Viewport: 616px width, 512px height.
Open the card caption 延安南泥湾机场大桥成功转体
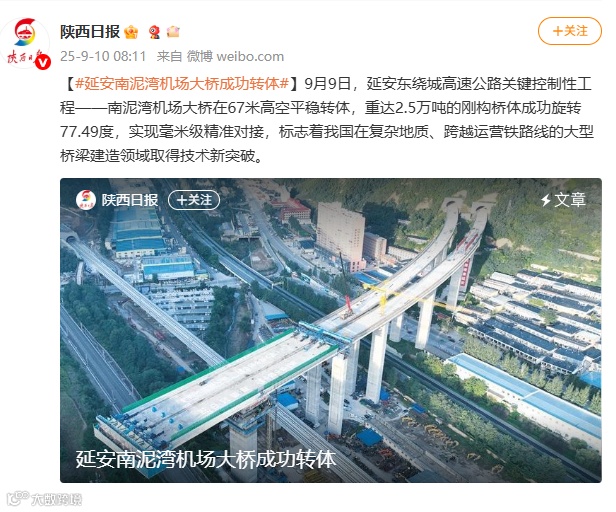[x=206, y=459]
